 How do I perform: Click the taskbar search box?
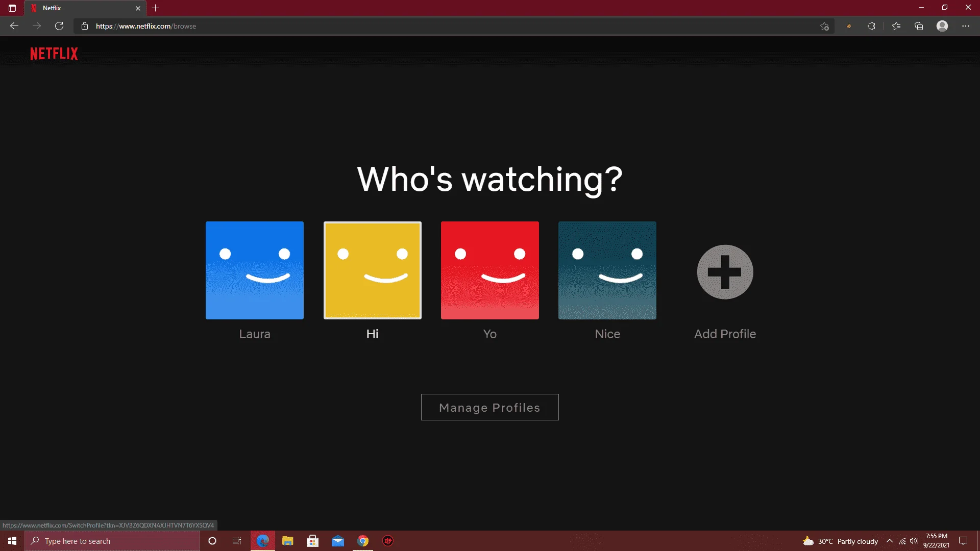click(x=112, y=541)
